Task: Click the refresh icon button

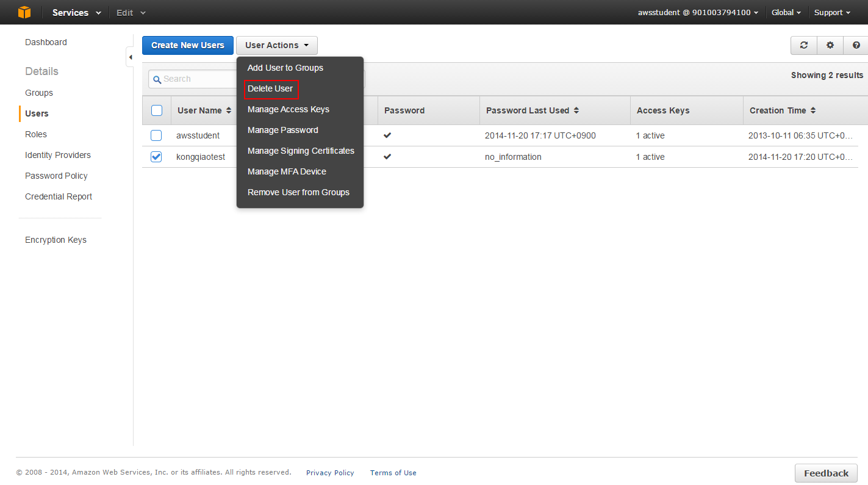Action: pyautogui.click(x=804, y=45)
